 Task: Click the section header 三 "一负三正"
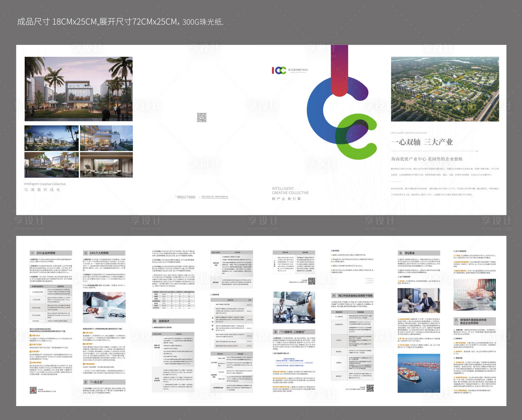104,382
